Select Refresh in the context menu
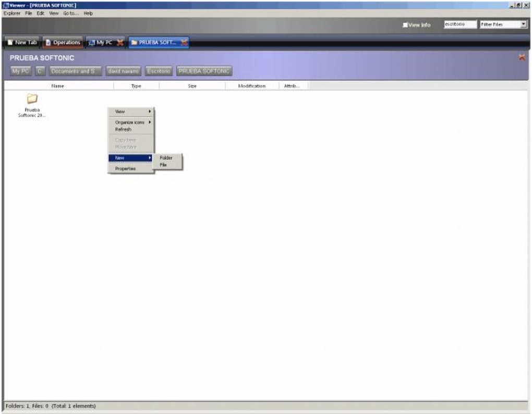Viewport: 532px width, 414px height. coord(123,129)
